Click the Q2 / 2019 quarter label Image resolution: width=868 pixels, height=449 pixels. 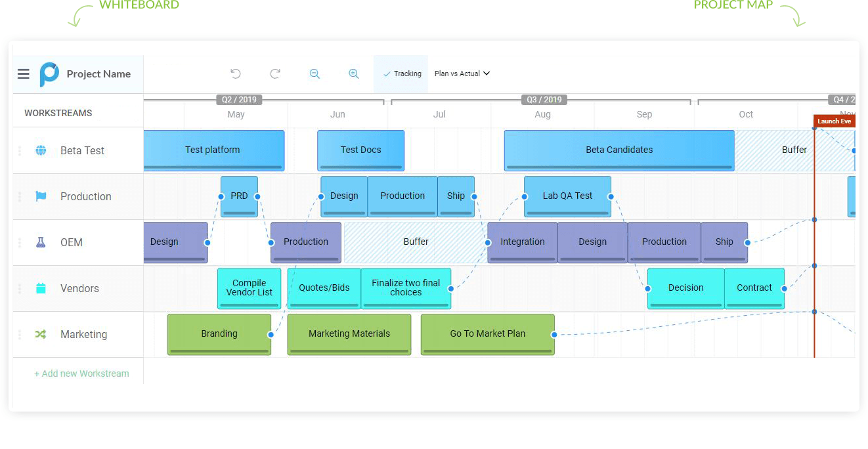tap(239, 100)
